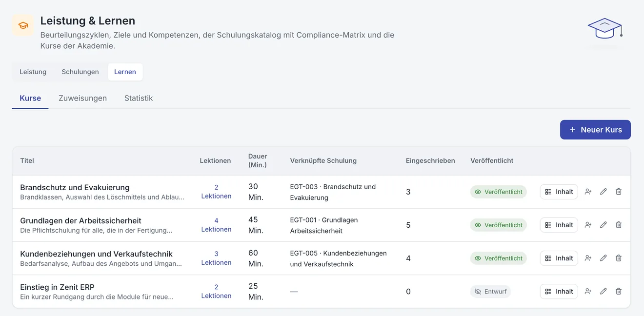Open the Zuweisungen sub-tab
644x316 pixels.
tap(82, 98)
